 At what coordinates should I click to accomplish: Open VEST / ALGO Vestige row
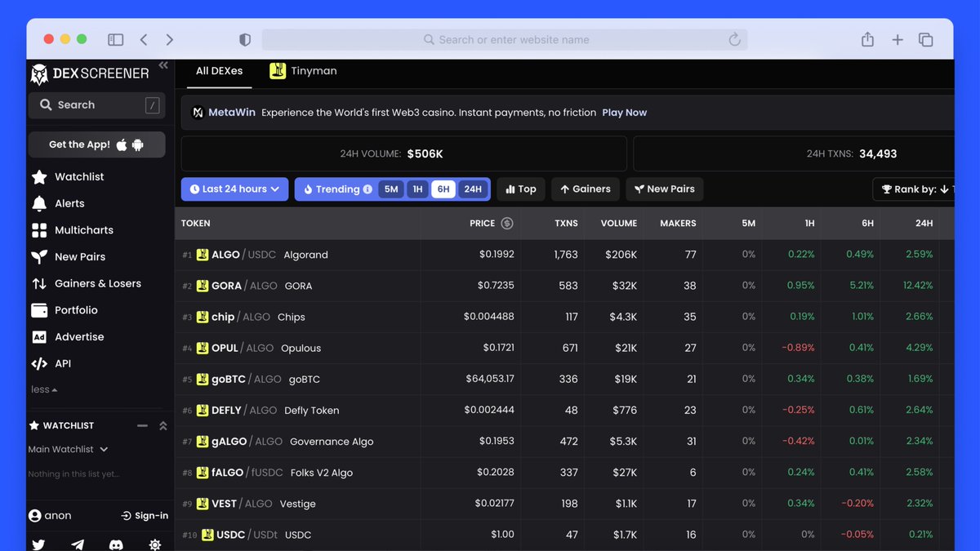click(x=564, y=504)
